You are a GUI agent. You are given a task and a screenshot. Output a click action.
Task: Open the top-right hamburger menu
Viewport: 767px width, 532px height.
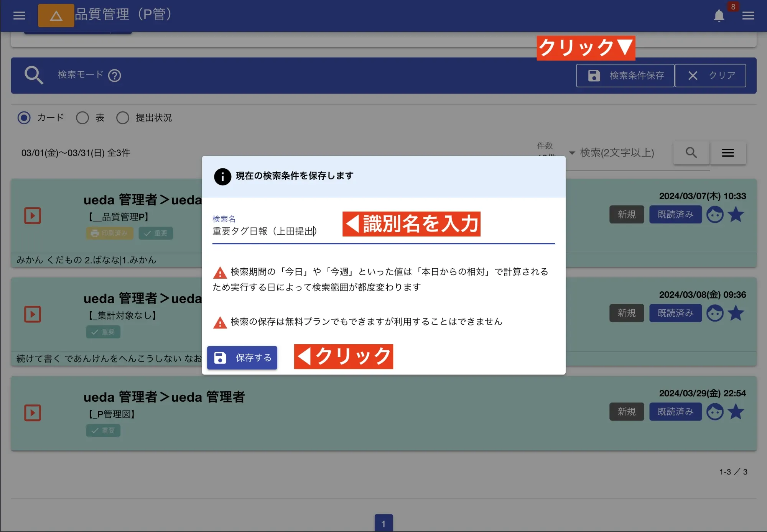point(748,15)
